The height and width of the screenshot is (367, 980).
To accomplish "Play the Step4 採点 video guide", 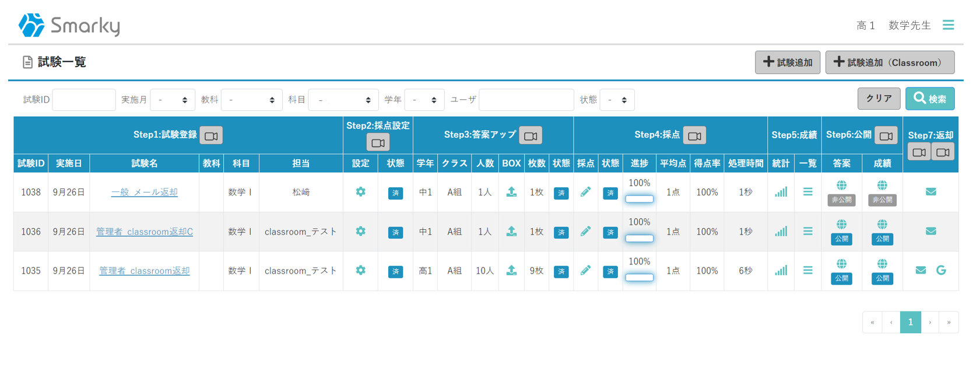I will (x=694, y=136).
